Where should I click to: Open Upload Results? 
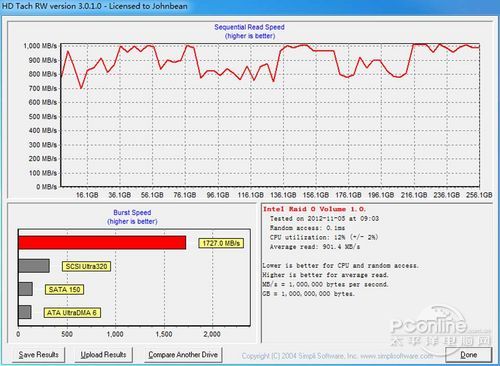tap(103, 355)
